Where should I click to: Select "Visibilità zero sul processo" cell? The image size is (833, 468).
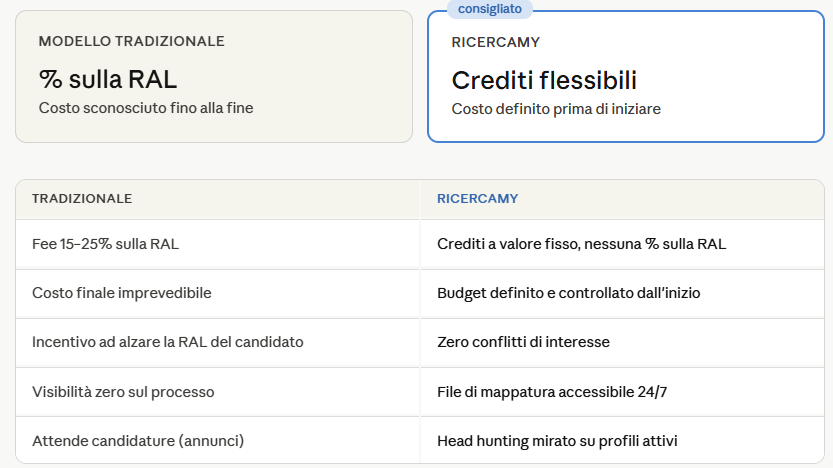click(123, 391)
